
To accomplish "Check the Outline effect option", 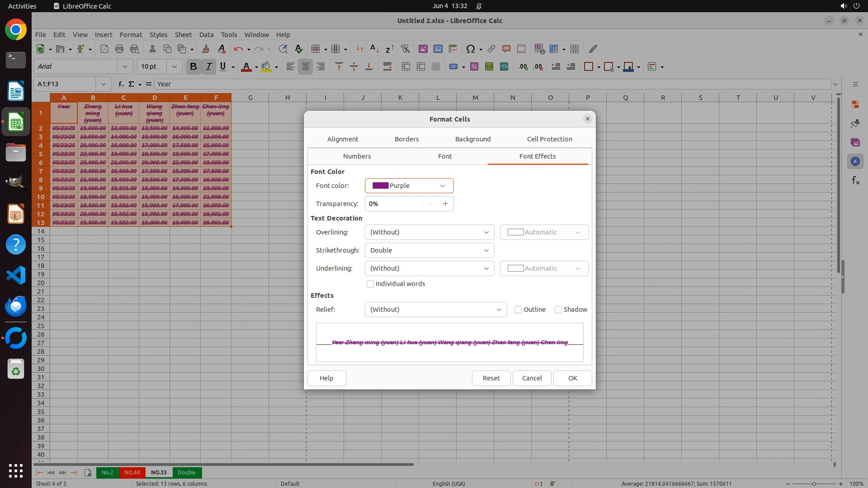I will point(518,310).
